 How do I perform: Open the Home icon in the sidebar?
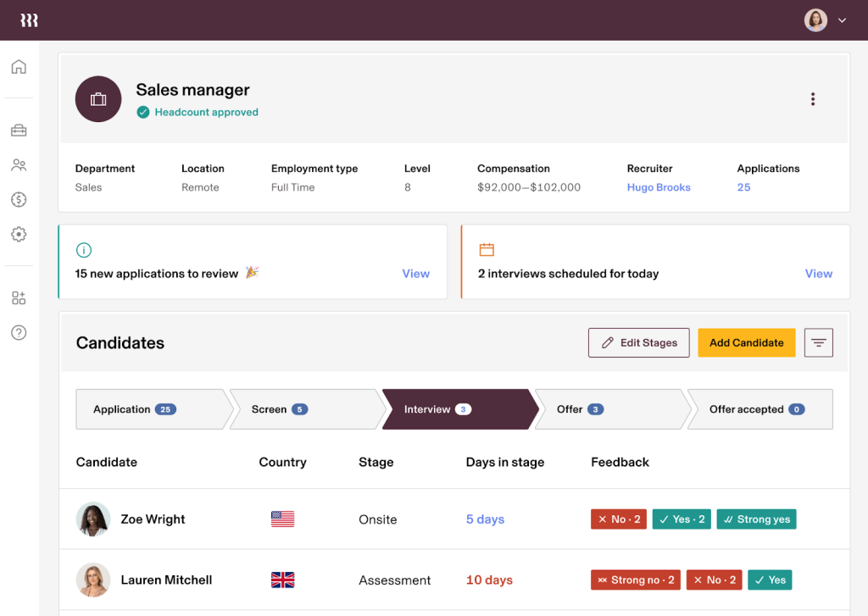point(18,65)
